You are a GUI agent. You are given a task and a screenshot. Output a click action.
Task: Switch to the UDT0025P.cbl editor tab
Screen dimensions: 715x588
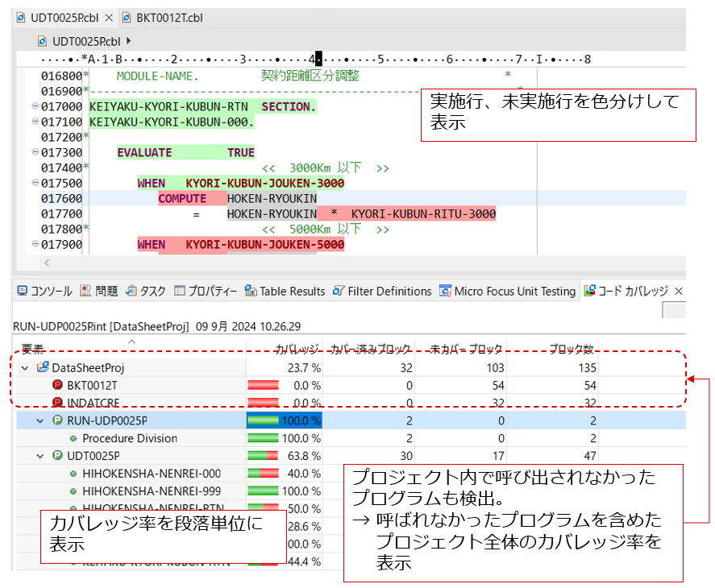(x=64, y=18)
